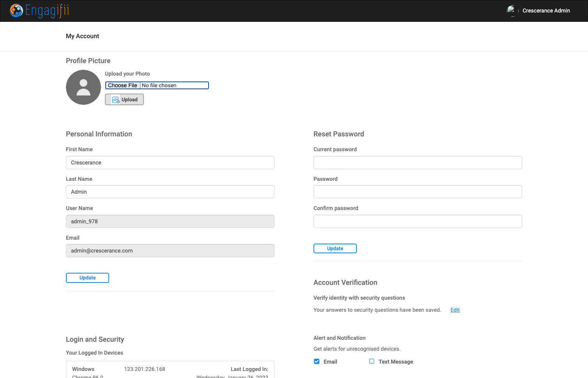
Task: Uncheck the Email alert checkbox
Action: 317,361
